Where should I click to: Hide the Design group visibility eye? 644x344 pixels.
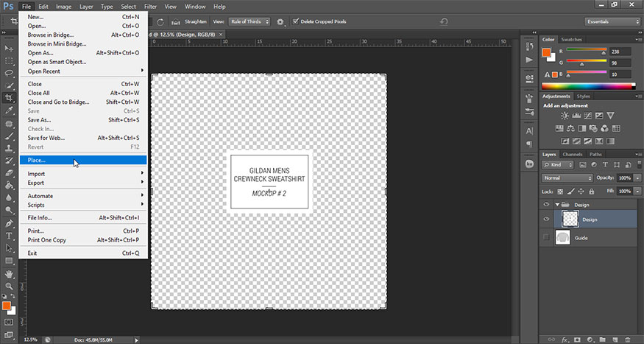click(546, 204)
